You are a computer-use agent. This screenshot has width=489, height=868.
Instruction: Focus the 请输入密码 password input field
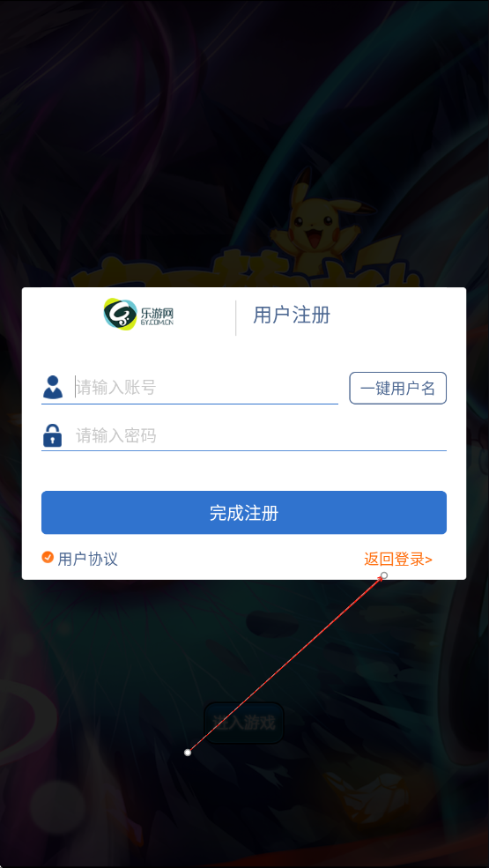(x=260, y=435)
